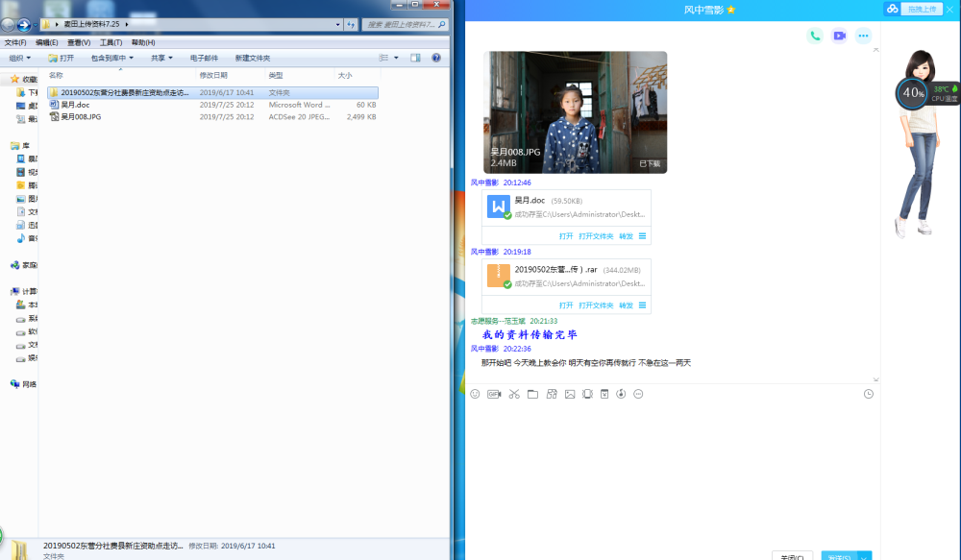The image size is (961, 560).
Task: Start a video call in chat window
Action: (x=839, y=36)
